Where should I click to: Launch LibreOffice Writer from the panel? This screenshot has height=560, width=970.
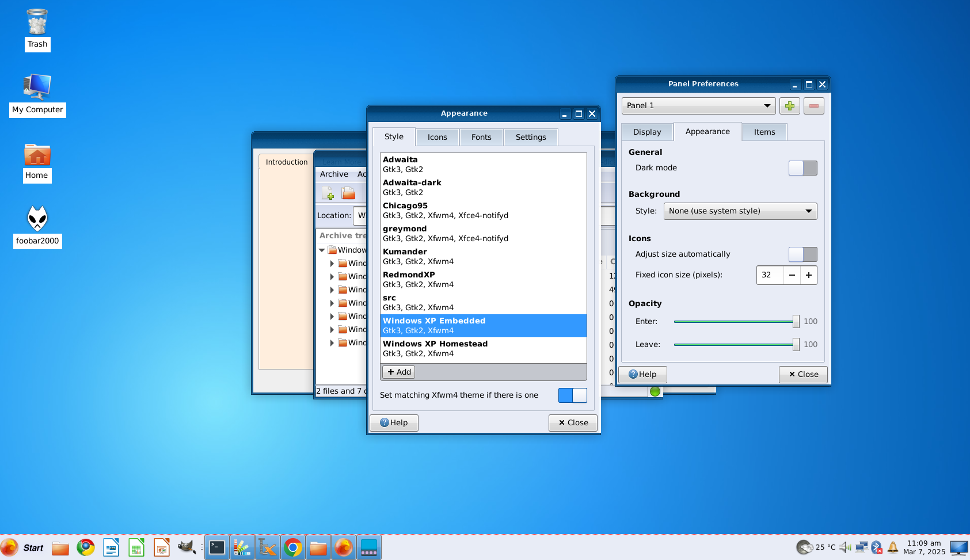(x=111, y=547)
